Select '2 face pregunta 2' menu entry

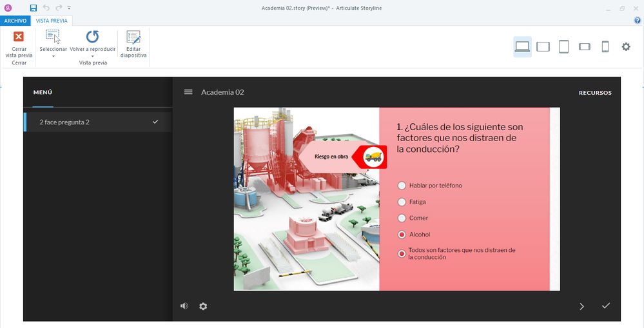pos(64,122)
